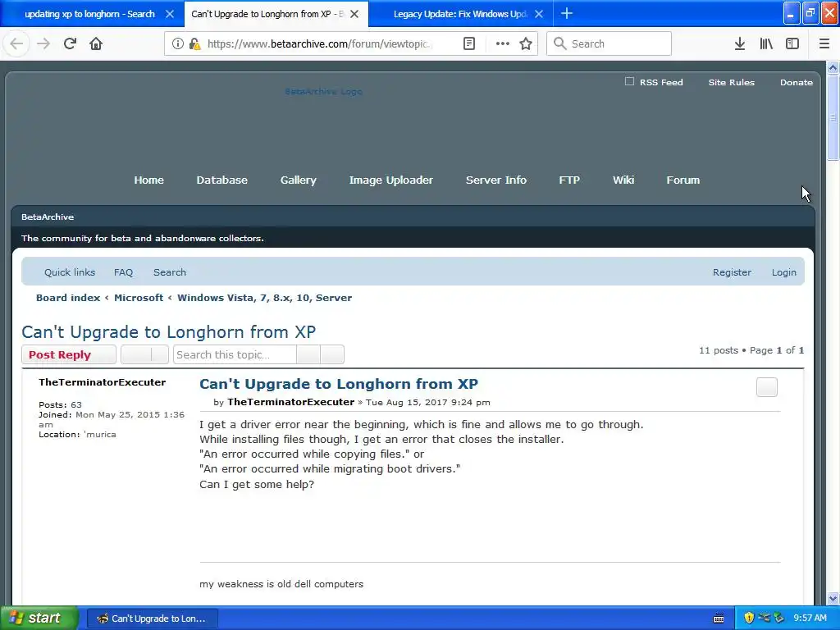Close the 'Legacy Update: Fix Windows Update' tab
The image size is (840, 630).
pyautogui.click(x=540, y=14)
